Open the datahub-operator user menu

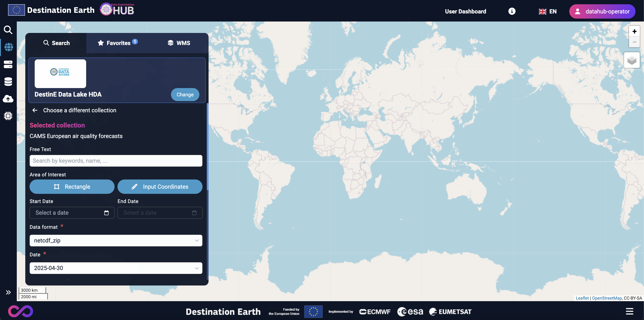(x=602, y=11)
